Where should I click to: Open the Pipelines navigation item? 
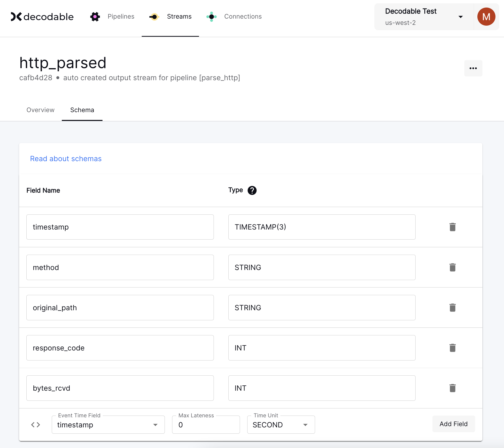click(x=112, y=17)
